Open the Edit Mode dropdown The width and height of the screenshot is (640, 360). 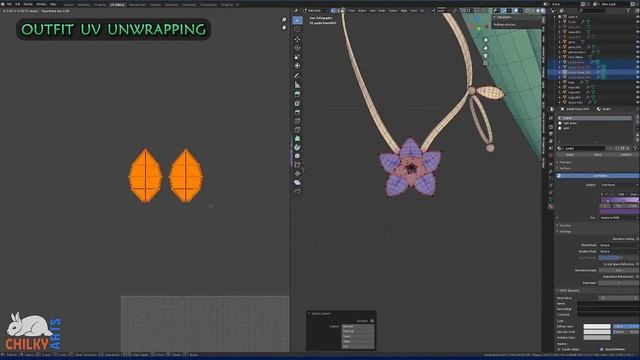pyautogui.click(x=316, y=11)
